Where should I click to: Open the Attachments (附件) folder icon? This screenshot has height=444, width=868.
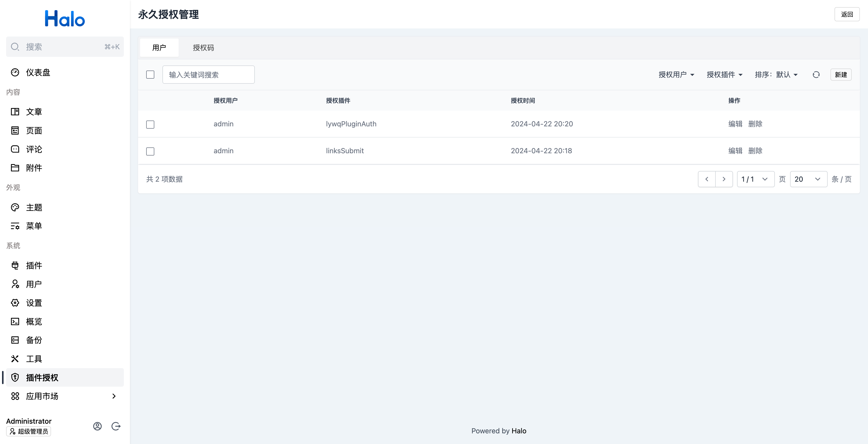point(15,168)
